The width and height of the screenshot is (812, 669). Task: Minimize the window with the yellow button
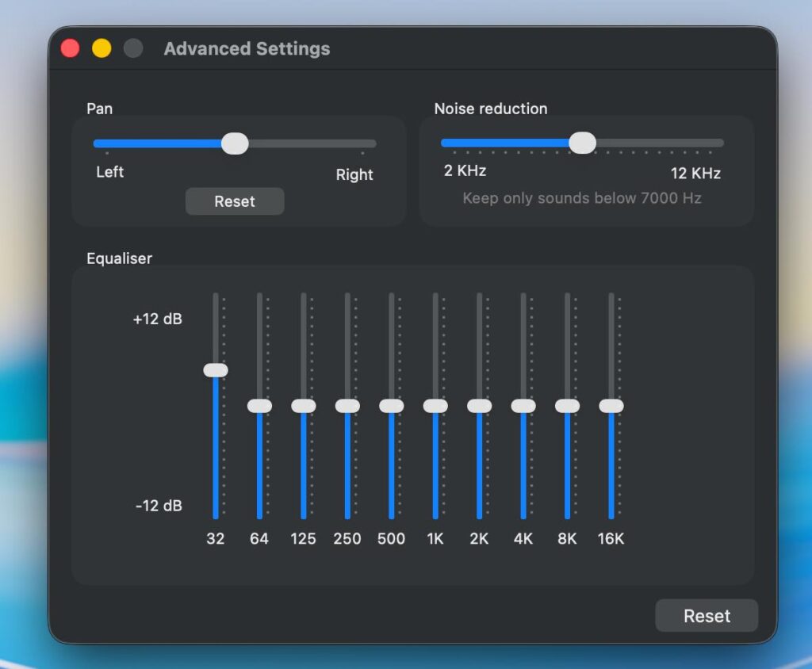pyautogui.click(x=101, y=48)
